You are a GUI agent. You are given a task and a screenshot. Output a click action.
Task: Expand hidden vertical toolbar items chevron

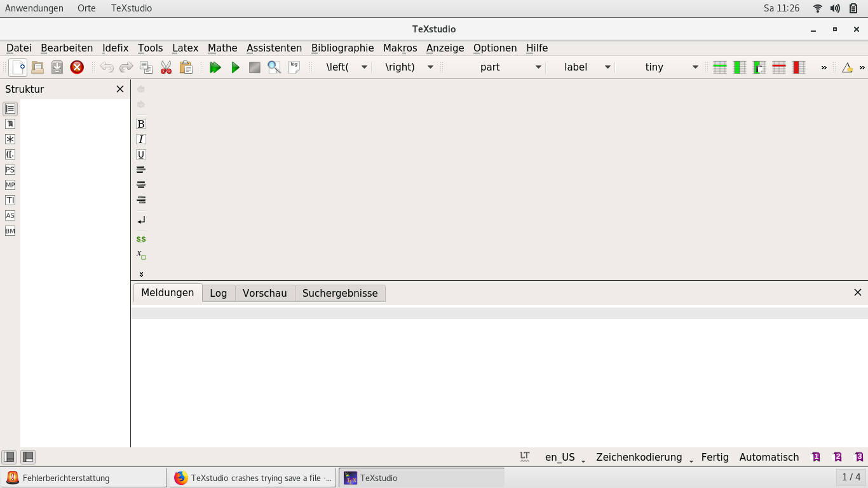(x=141, y=274)
